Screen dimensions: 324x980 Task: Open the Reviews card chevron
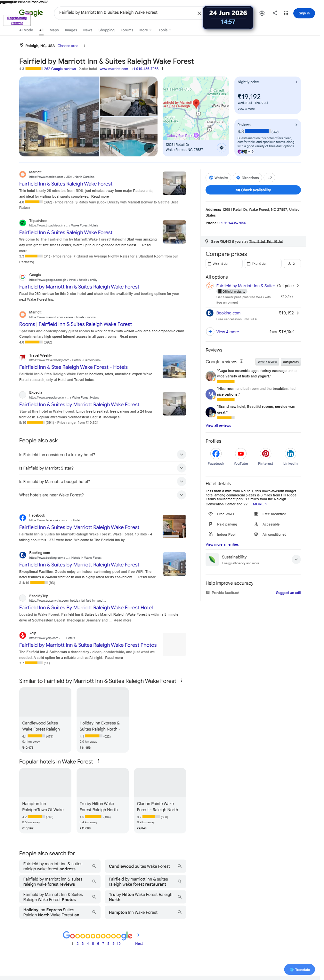[x=296, y=124]
